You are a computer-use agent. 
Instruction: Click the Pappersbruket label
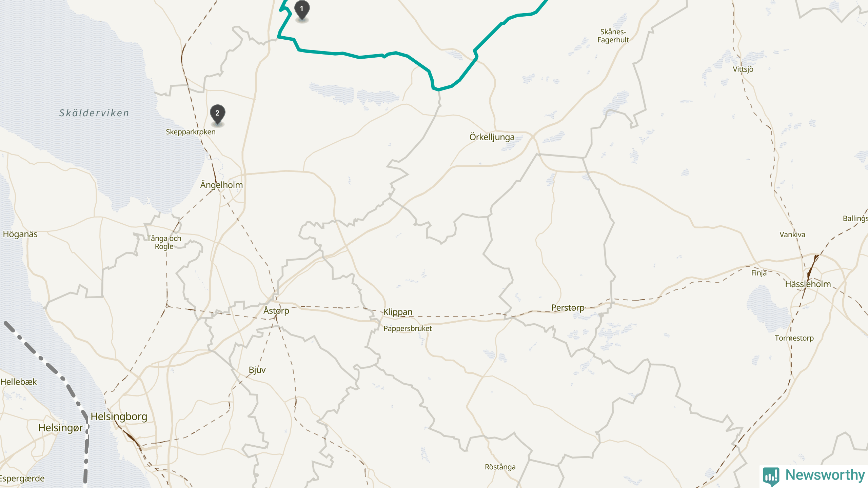tap(408, 329)
